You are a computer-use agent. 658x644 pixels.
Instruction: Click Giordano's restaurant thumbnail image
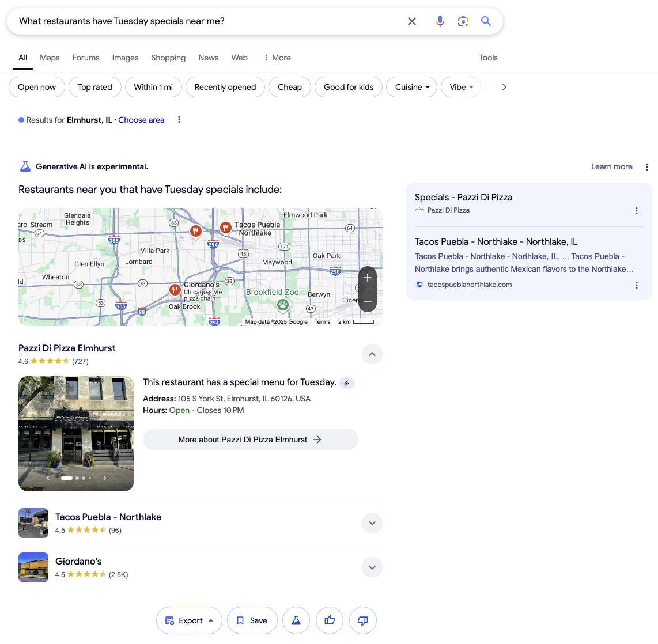point(33,567)
